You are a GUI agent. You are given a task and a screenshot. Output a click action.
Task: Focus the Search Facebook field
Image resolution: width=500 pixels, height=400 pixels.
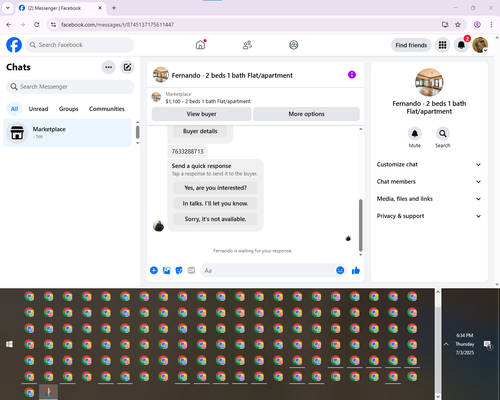(x=80, y=45)
